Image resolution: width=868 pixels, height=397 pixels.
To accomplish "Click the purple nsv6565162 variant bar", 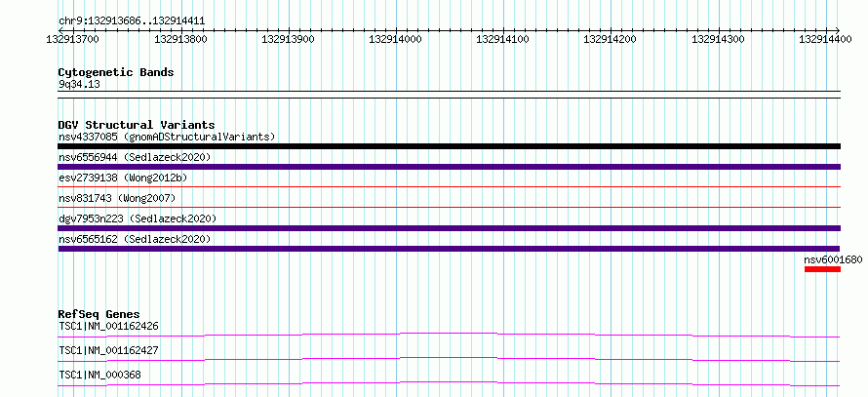I will coord(450,249).
